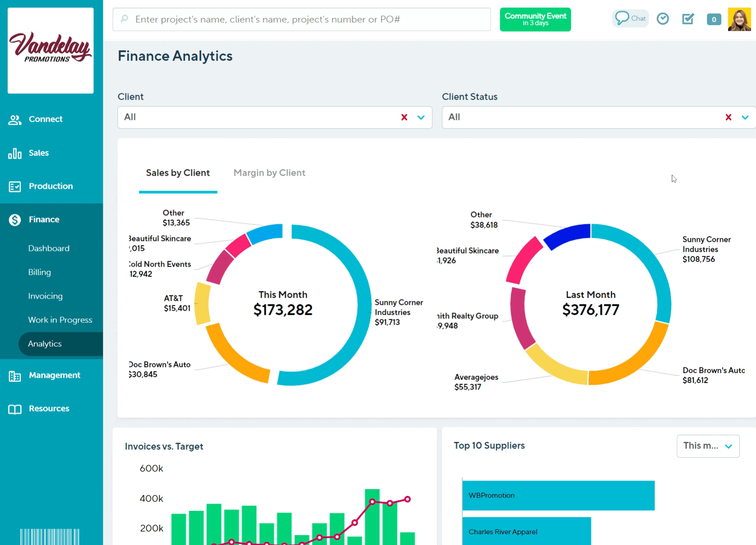Click the Production checklist icon
This screenshot has width=756, height=545.
(14, 186)
